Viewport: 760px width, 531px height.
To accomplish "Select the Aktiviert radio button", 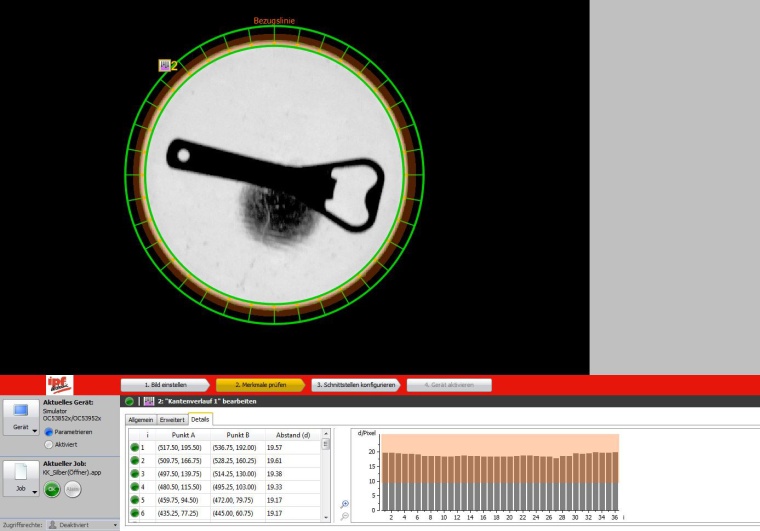I will coord(47,444).
